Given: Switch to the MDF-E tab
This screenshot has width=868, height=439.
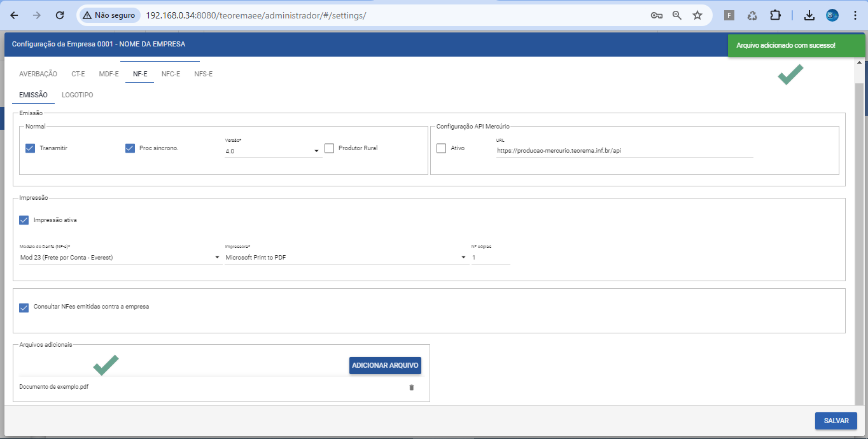Looking at the screenshot, I should coord(109,74).
